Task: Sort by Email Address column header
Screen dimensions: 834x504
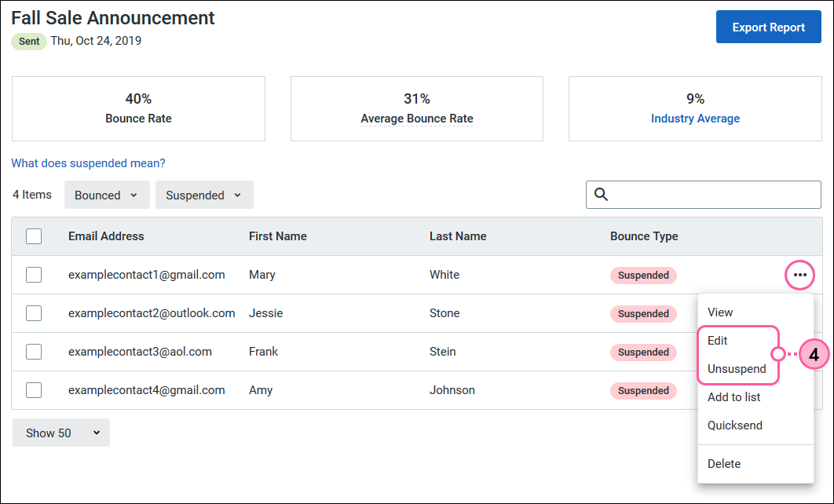Action: (106, 236)
